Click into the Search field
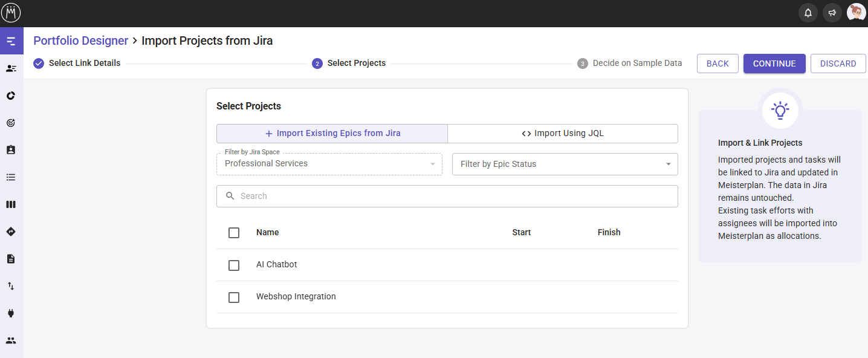Image resolution: width=868 pixels, height=358 pixels. coord(447,196)
